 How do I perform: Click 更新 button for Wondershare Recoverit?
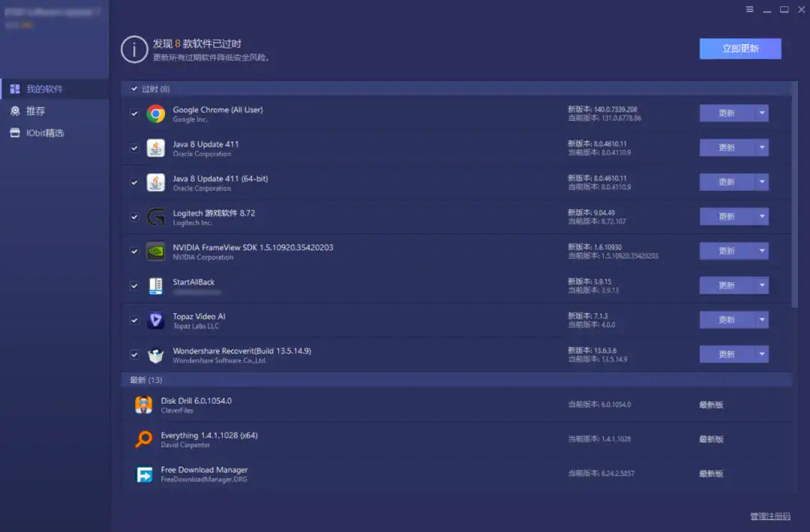[x=727, y=354]
